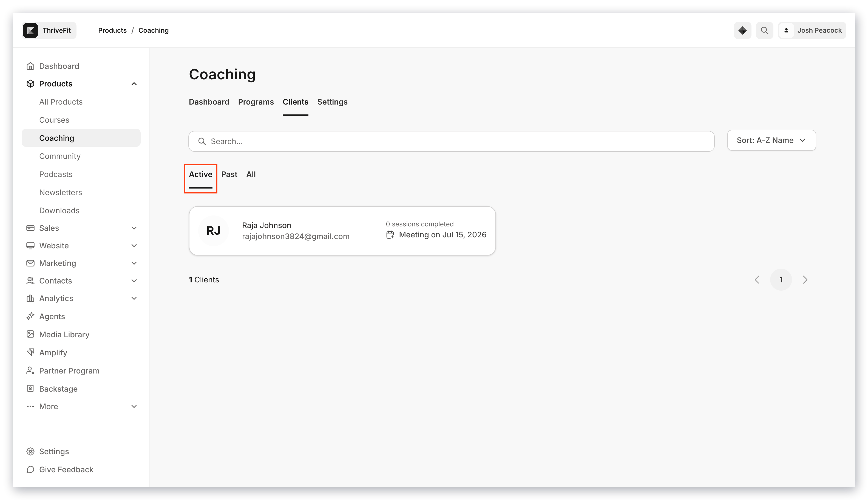Select Coaching in the sidebar
Screen dimensions: 868x500
(x=81, y=138)
